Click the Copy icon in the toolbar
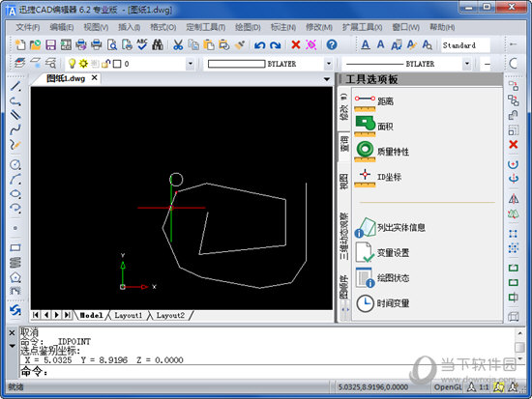The image size is (532, 399). click(x=193, y=44)
